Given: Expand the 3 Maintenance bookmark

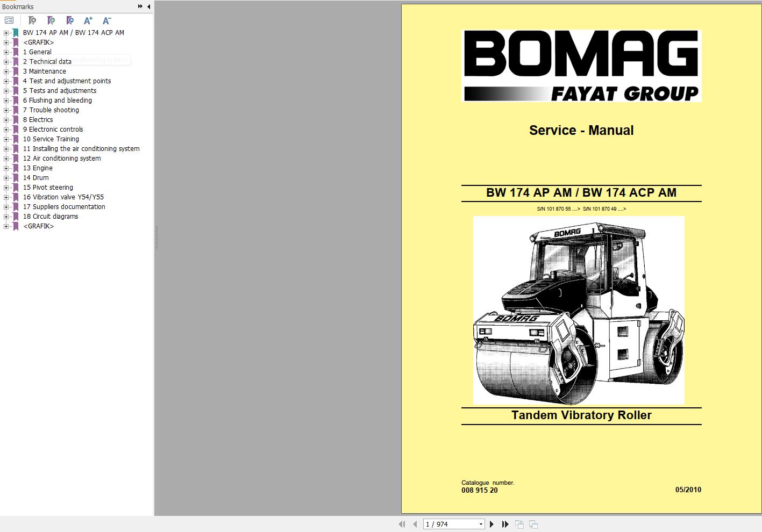Looking at the screenshot, I should click(6, 71).
